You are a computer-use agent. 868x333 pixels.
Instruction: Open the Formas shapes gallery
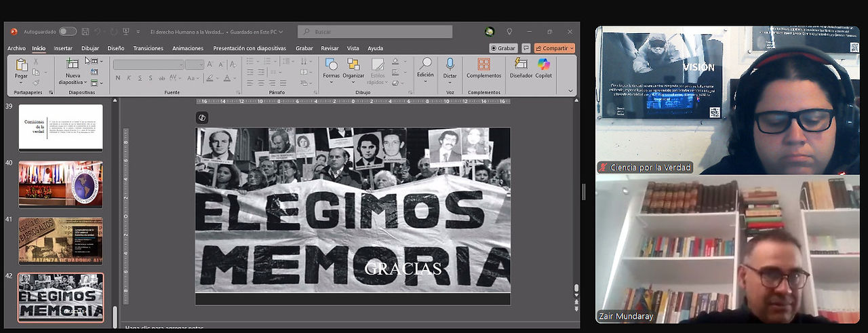coord(331,69)
